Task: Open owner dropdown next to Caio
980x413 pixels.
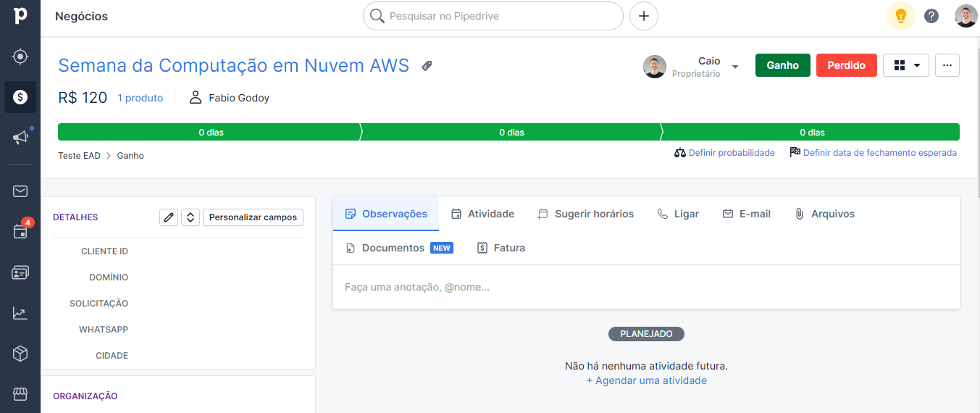Action: click(x=735, y=67)
